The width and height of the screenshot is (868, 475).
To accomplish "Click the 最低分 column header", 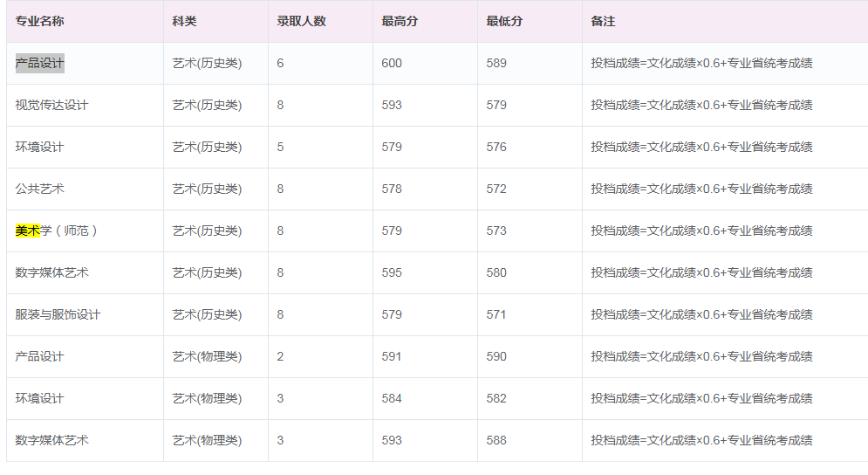I will [x=503, y=21].
